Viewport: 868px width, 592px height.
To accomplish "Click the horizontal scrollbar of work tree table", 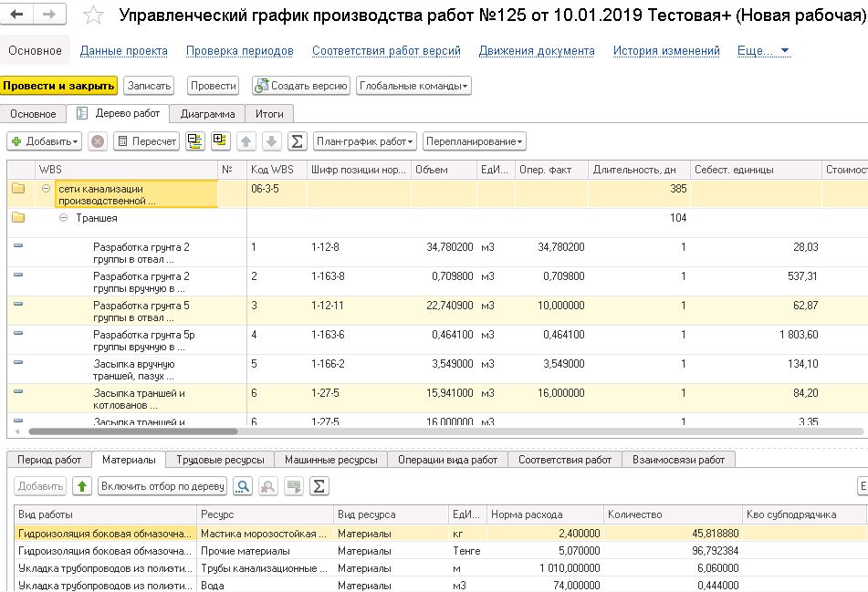I will click(x=133, y=431).
